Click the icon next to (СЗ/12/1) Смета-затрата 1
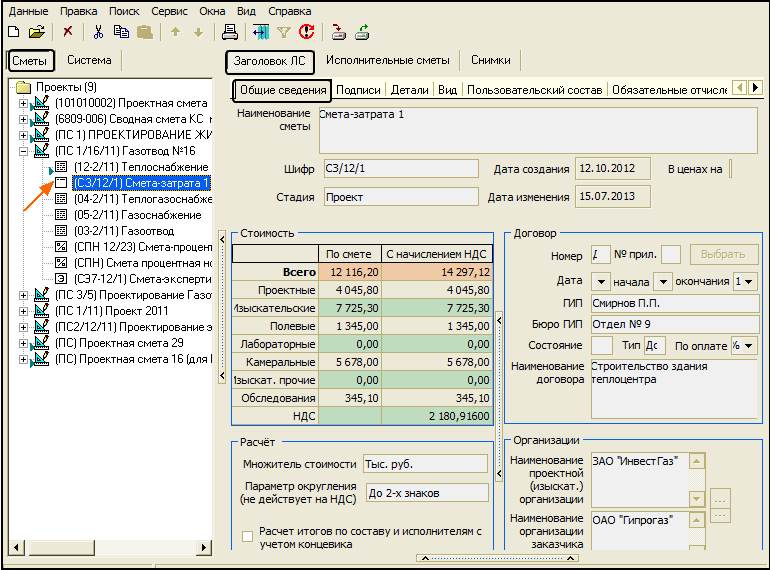The image size is (770, 570). tap(61, 183)
